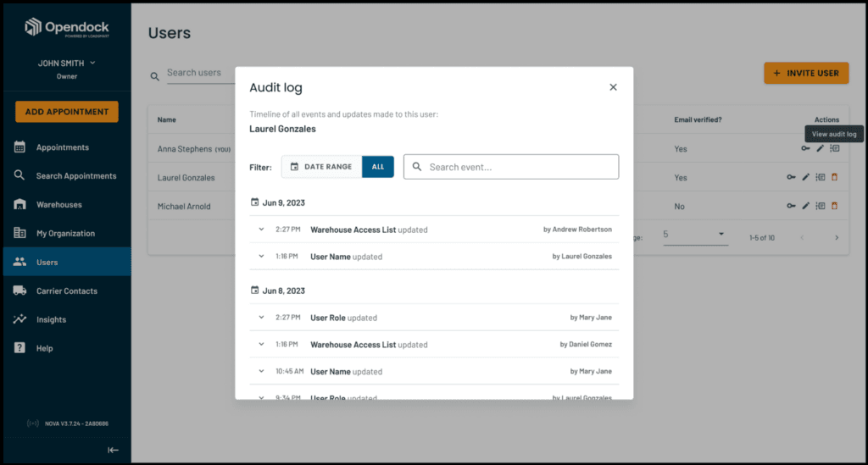Screen dimensions: 868x465
Task: Click the key icon in Anna Stephens row
Action: 805,148
